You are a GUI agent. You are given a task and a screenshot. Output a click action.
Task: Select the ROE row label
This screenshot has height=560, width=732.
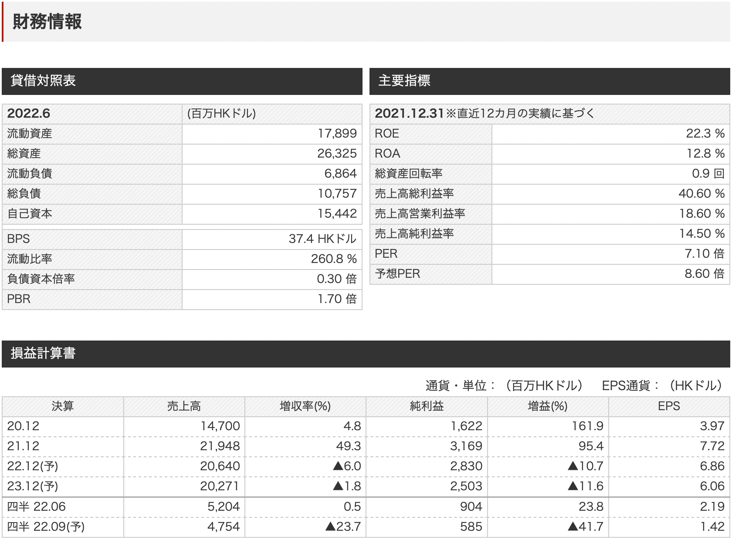tap(387, 134)
